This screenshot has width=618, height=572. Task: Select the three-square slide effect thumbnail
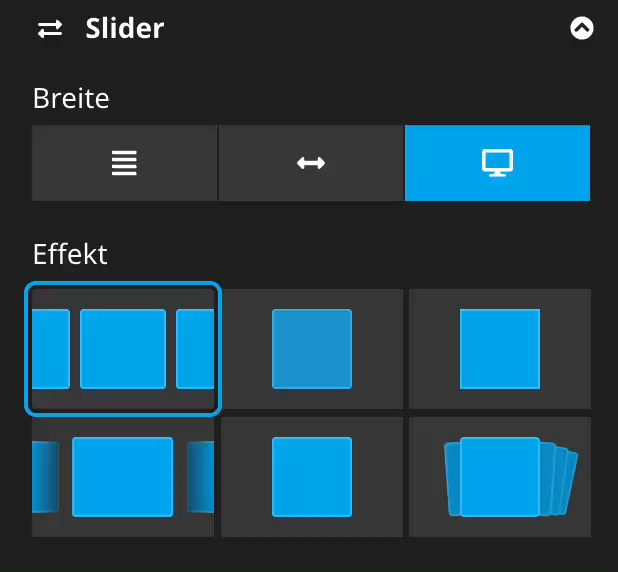[122, 348]
